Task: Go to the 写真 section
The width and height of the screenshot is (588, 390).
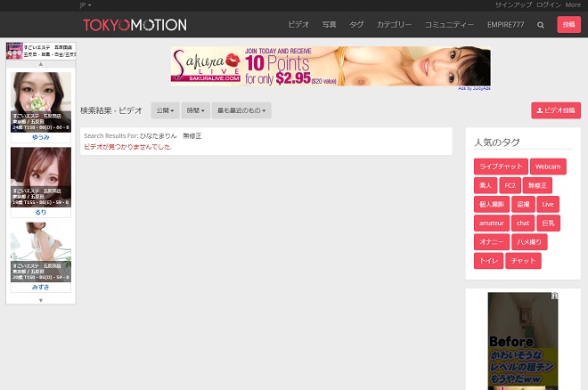Action: point(330,25)
